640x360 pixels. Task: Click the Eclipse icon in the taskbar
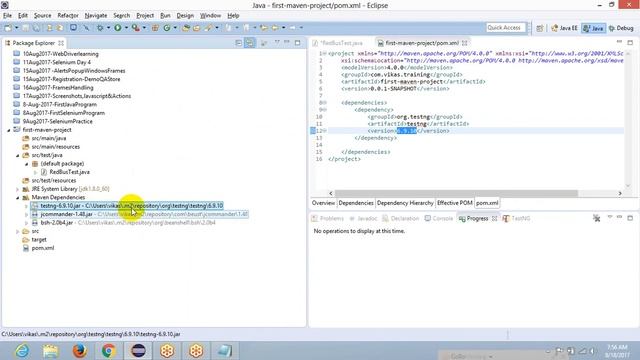(138, 351)
